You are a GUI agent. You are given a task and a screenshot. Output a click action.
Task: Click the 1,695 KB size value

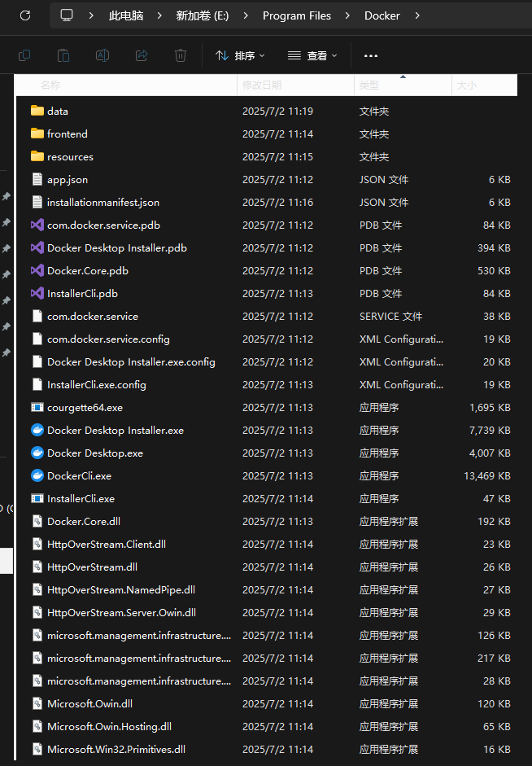(x=490, y=408)
